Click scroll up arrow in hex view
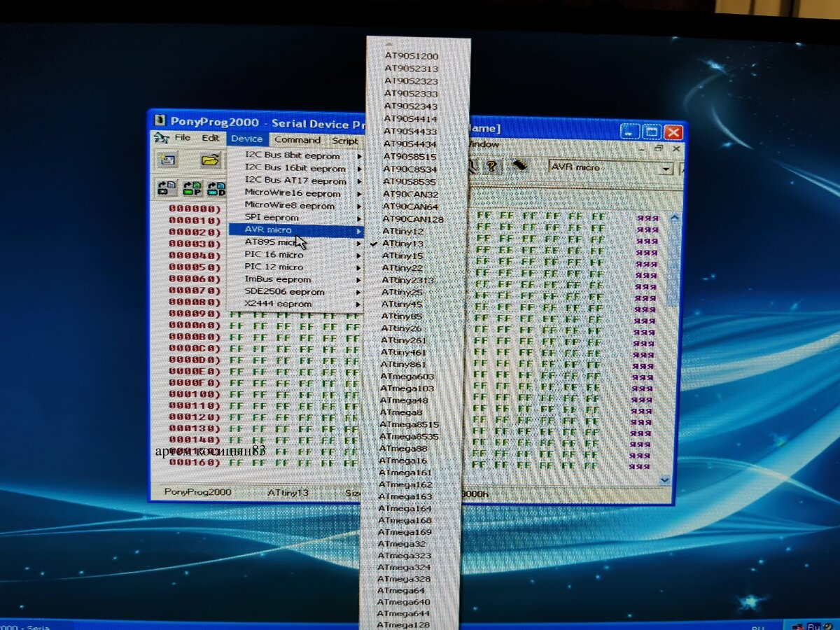 click(674, 218)
